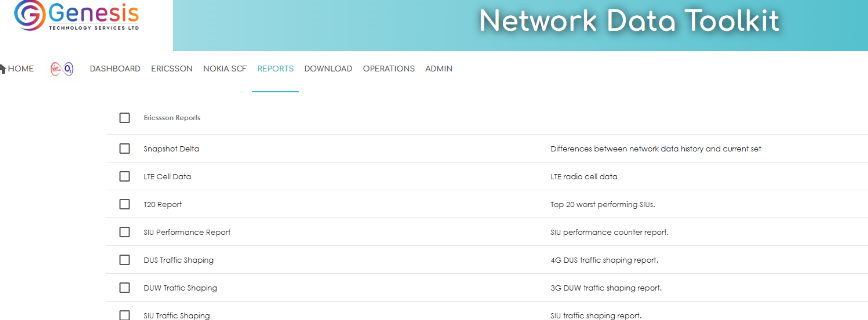Open the Ericsson menu item

172,69
